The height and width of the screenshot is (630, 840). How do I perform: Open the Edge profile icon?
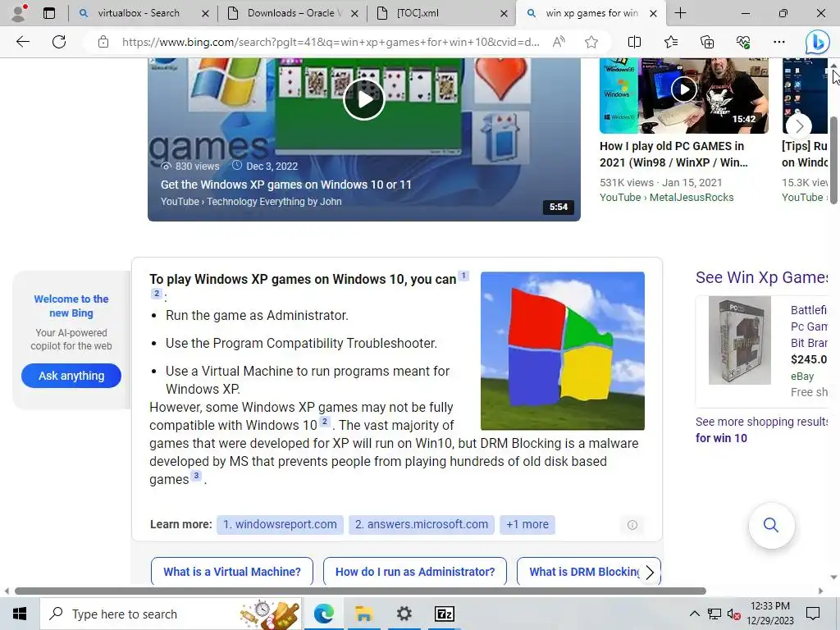[19, 13]
